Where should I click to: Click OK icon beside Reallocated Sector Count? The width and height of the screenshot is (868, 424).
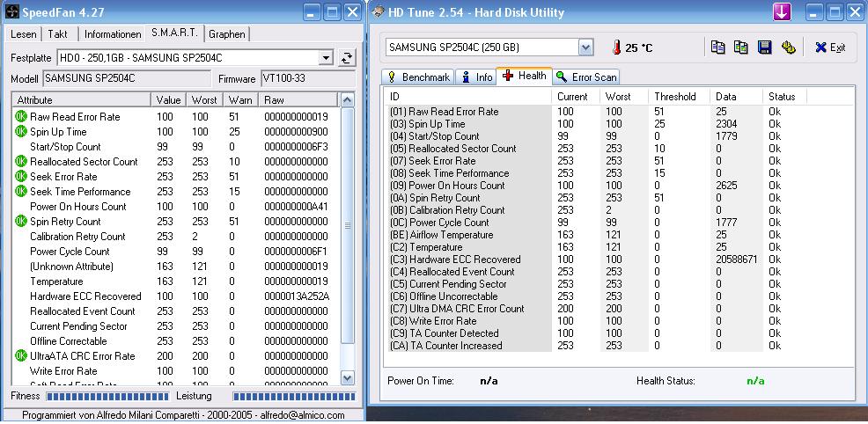(21, 161)
